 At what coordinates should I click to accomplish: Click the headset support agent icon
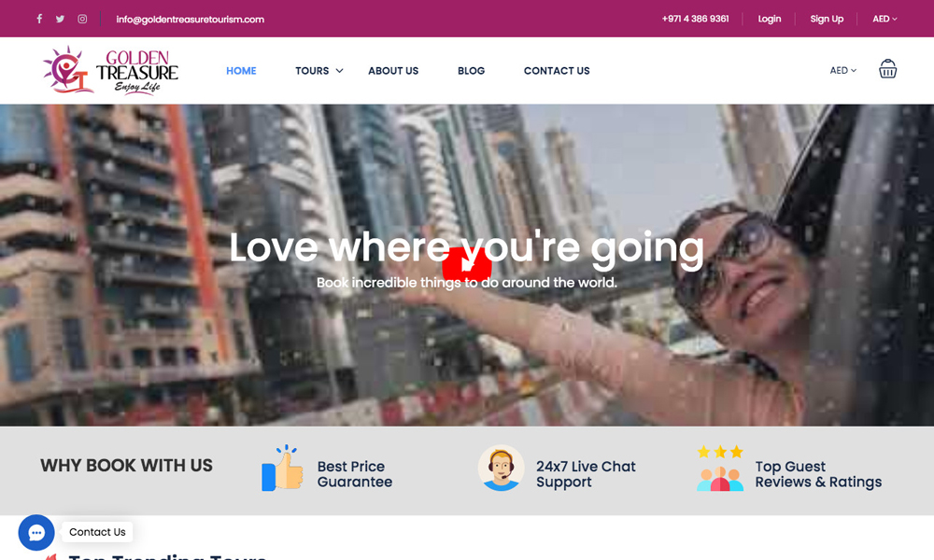(x=501, y=468)
